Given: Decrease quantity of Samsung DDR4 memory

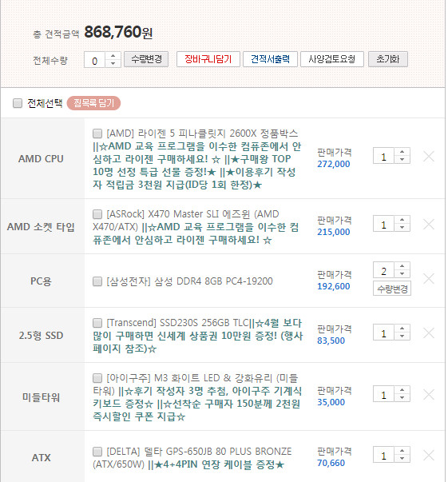Looking at the screenshot, I should coord(402,273).
